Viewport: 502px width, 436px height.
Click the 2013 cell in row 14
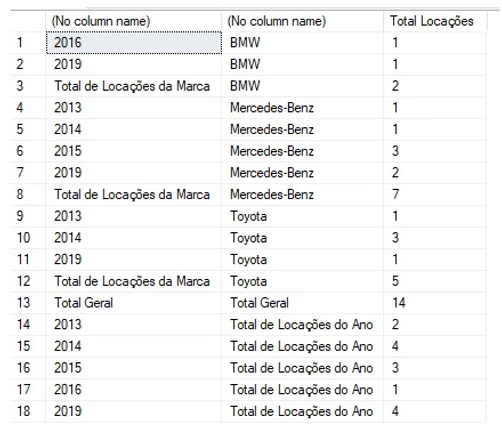[x=134, y=324]
